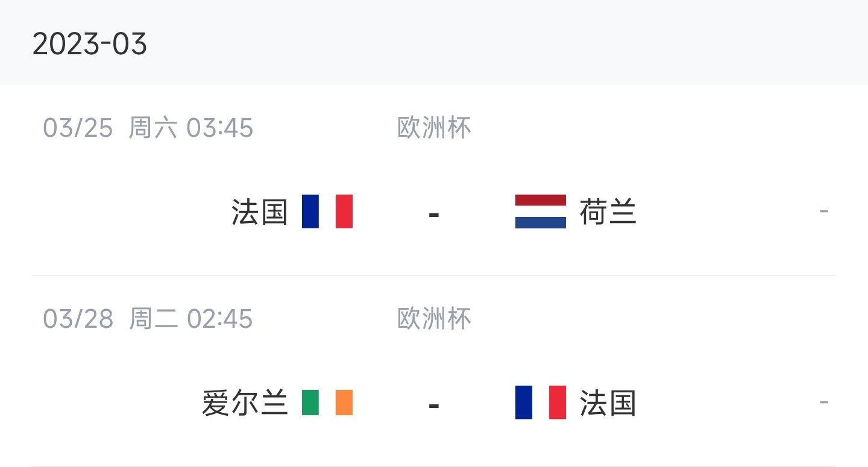Image resolution: width=868 pixels, height=467 pixels.
Task: Select the 02:45 kickoff time
Action: [x=220, y=319]
